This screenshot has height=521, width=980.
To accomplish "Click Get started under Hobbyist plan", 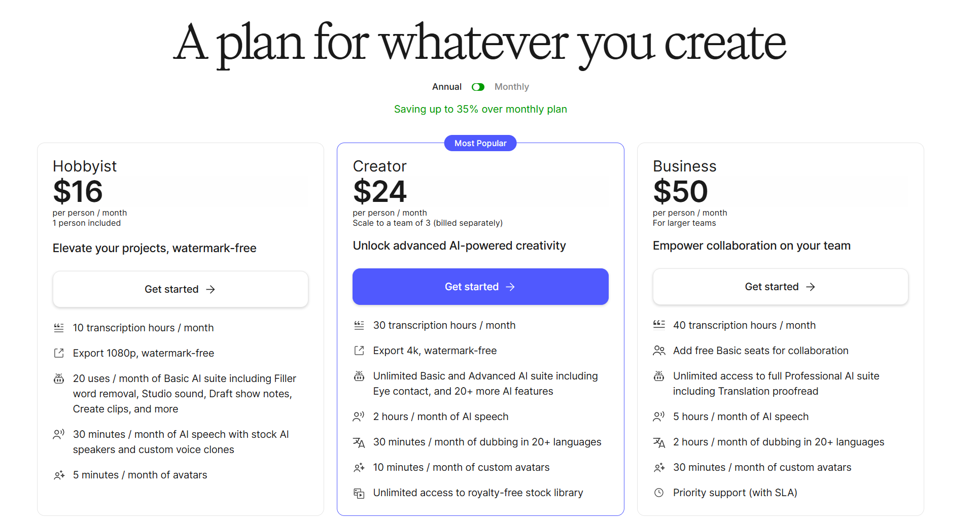I will [x=181, y=289].
